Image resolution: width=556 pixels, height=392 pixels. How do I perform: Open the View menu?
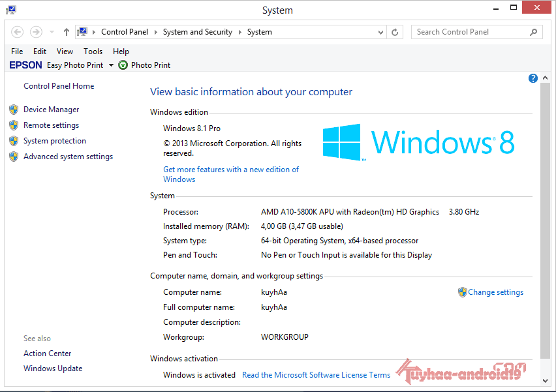(x=65, y=52)
